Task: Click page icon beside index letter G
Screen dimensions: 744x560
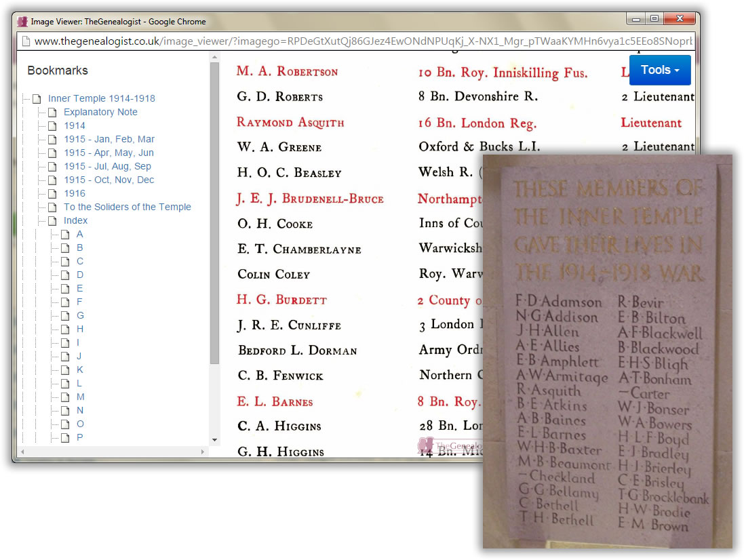Action: click(x=65, y=316)
